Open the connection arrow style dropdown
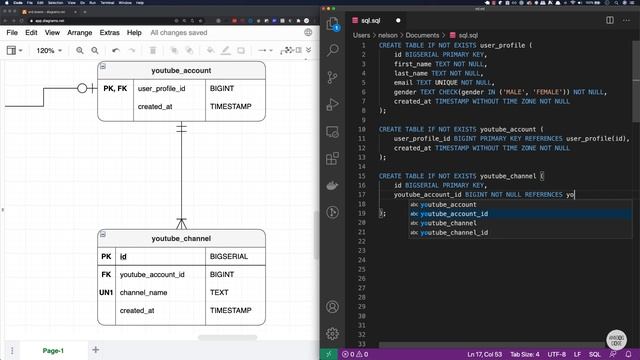 265,50
